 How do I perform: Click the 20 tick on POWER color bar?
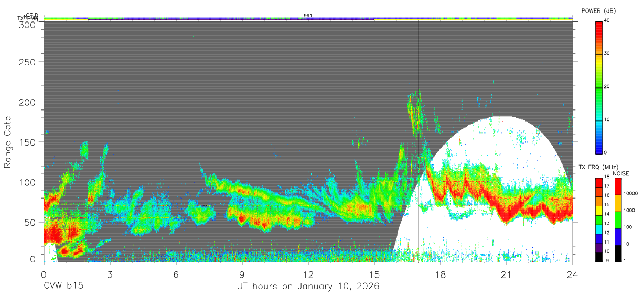tap(607, 86)
